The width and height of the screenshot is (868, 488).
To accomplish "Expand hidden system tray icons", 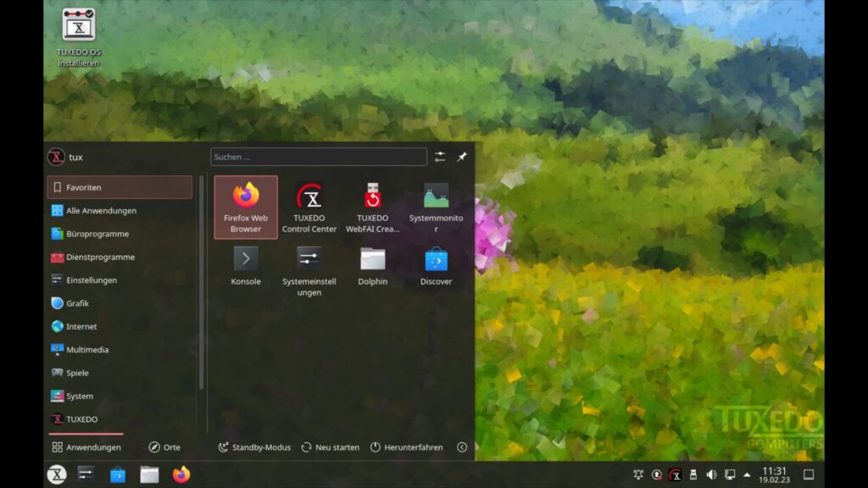I will click(x=747, y=474).
